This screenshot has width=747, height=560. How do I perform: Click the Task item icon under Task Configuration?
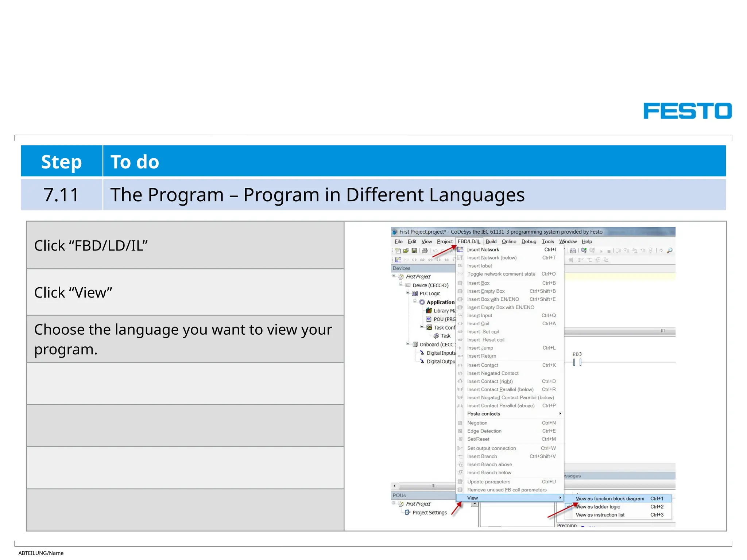tap(436, 336)
